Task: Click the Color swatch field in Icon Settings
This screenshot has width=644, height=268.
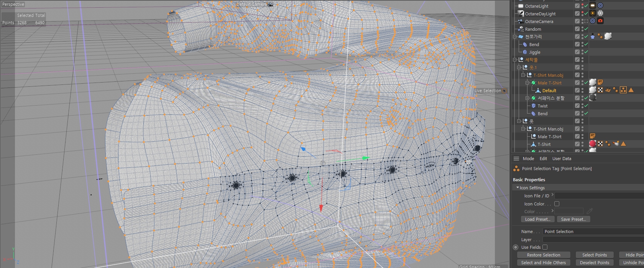Action: (x=569, y=211)
